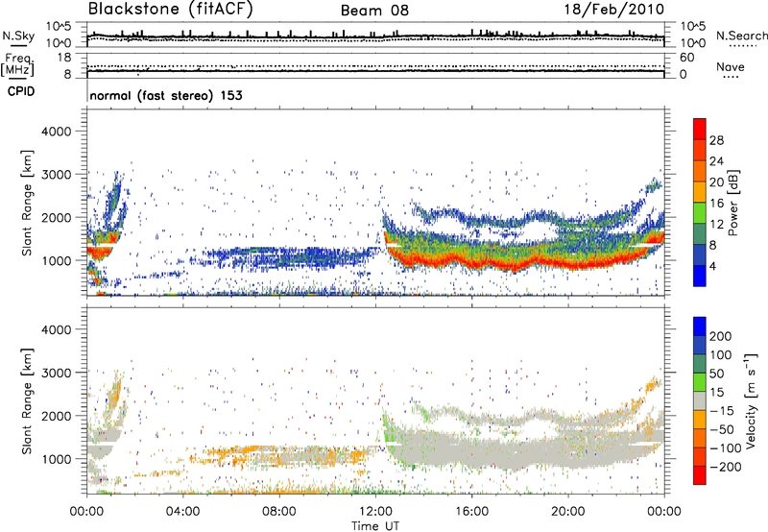The height and width of the screenshot is (532, 768).
Task: Click the power colorbar tick label '4'
Action: 712,266
